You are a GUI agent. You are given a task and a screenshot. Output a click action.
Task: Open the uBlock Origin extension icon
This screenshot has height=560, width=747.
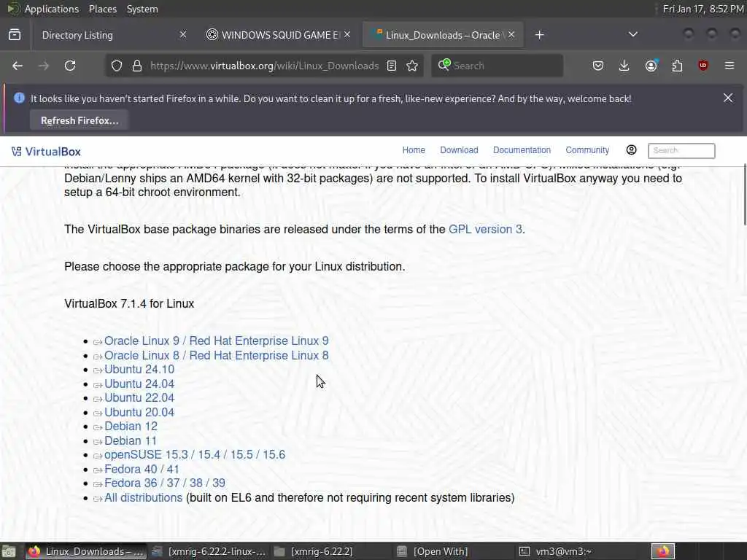(703, 66)
